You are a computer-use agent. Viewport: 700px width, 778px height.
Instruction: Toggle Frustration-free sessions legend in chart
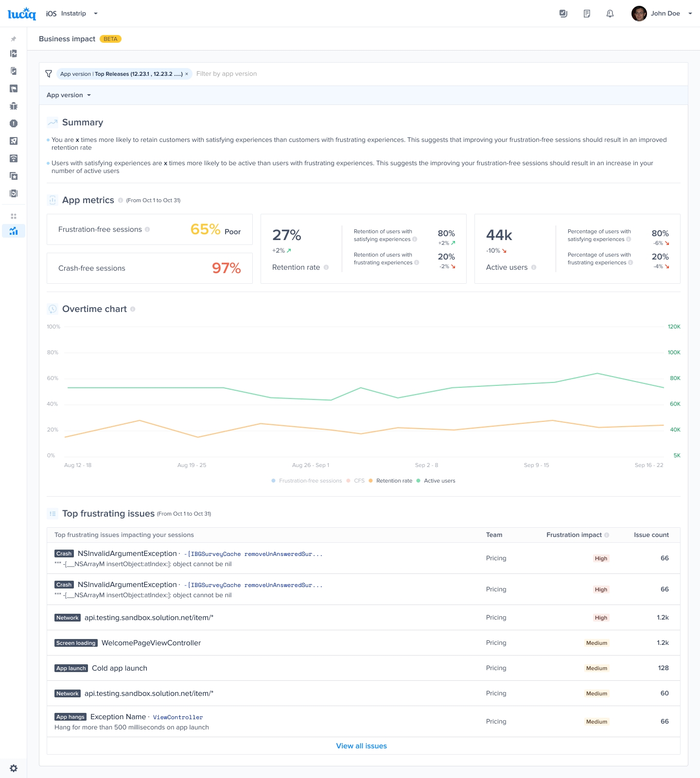click(307, 481)
